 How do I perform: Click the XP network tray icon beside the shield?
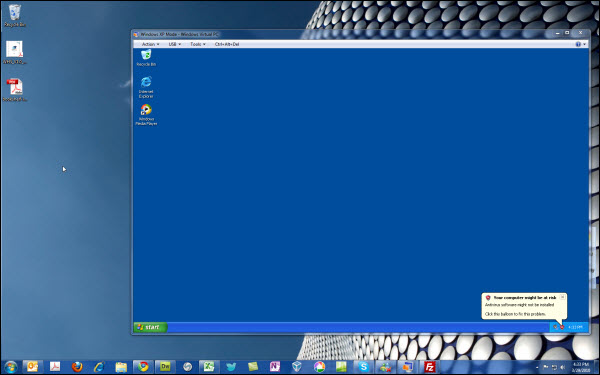click(556, 327)
